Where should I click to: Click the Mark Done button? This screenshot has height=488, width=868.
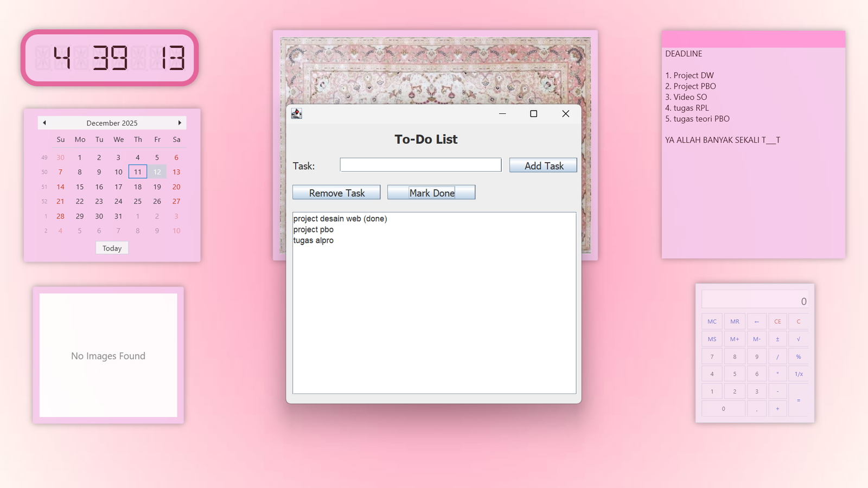[431, 193]
